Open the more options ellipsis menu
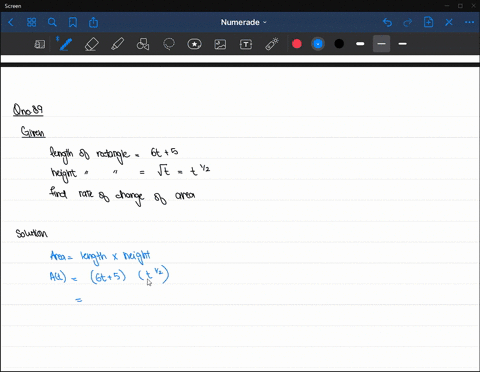The height and width of the screenshot is (372, 480). coord(469,22)
